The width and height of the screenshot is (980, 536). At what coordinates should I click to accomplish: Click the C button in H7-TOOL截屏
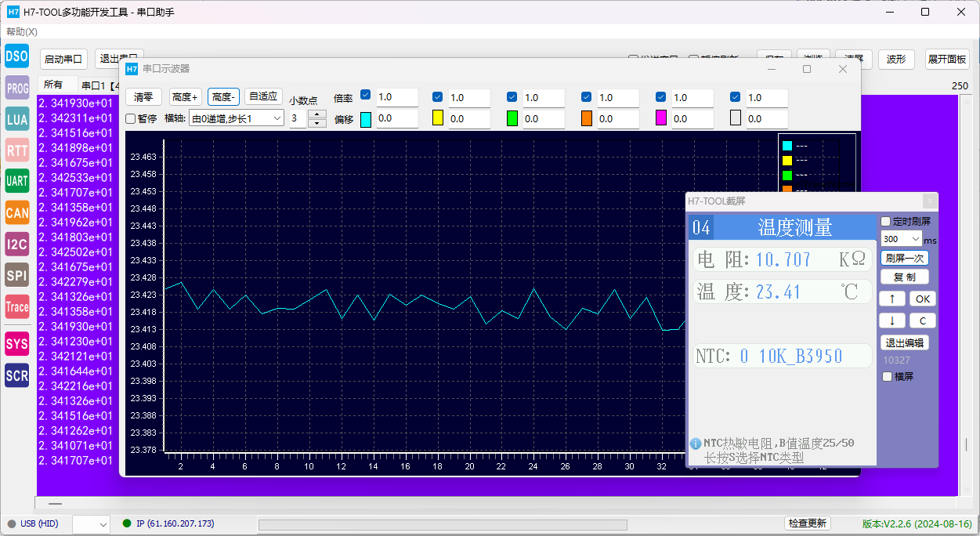pyautogui.click(x=923, y=321)
